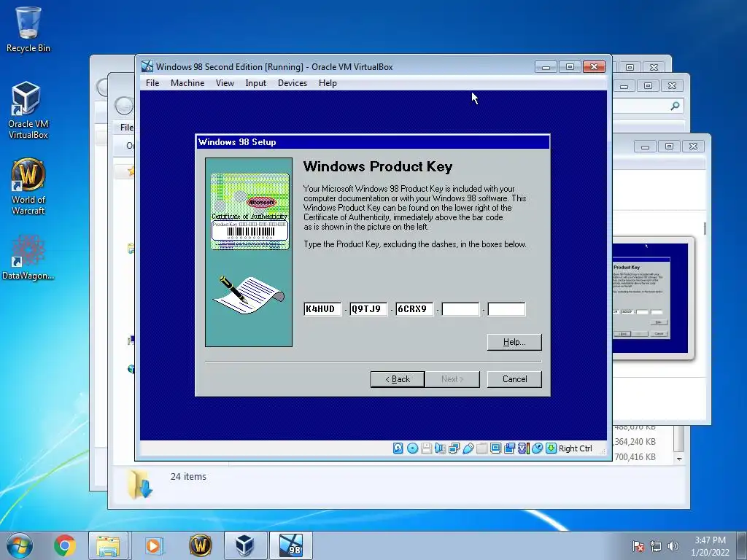This screenshot has height=560, width=747.
Task: Click the network tray icon
Action: point(656,546)
